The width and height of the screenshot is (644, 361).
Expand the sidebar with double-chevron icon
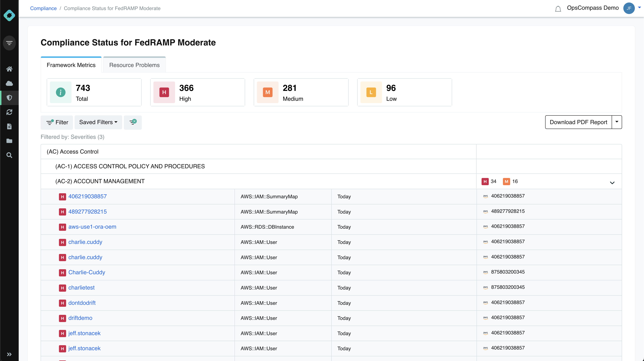(9, 354)
